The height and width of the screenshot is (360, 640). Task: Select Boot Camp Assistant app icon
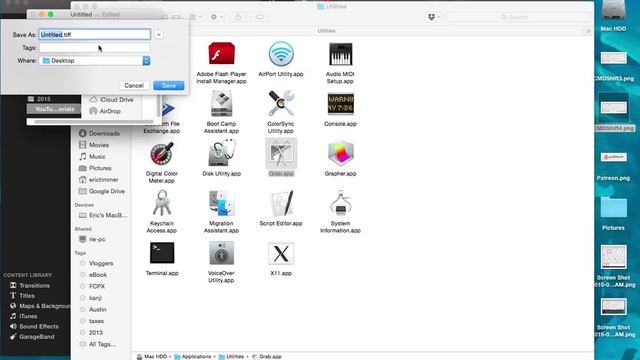pyautogui.click(x=221, y=104)
